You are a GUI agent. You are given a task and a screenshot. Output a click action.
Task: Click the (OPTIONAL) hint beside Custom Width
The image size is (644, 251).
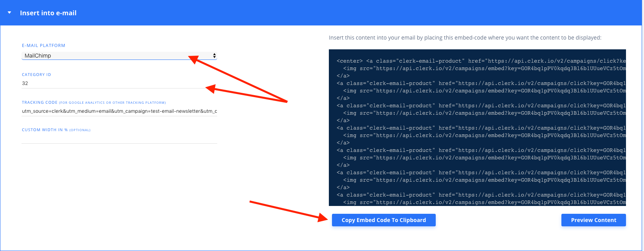click(x=80, y=130)
